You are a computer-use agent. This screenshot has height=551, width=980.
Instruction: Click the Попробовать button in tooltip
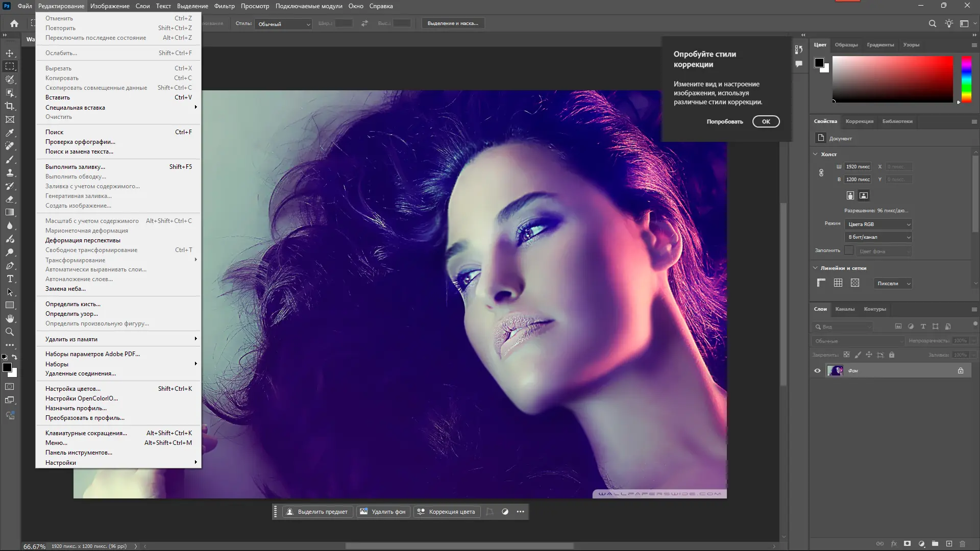click(724, 122)
